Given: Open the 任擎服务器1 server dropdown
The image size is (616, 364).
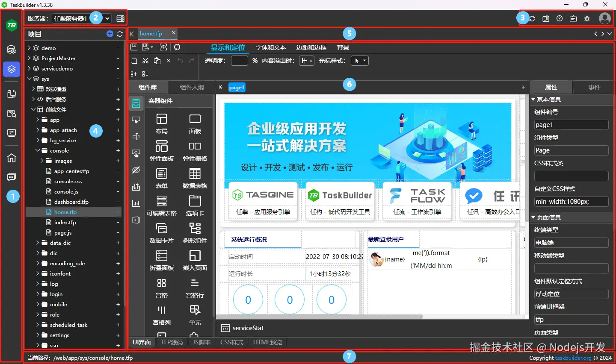Looking at the screenshot, I should [x=81, y=18].
